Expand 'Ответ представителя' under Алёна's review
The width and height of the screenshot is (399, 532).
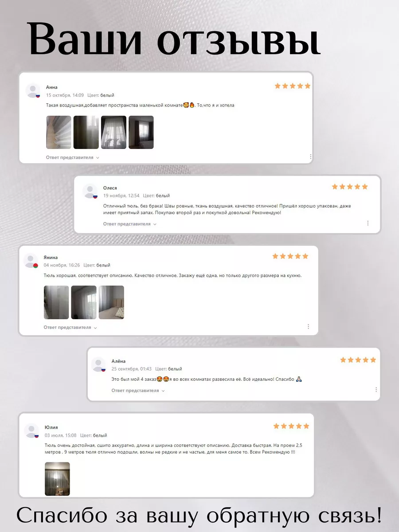138,391
